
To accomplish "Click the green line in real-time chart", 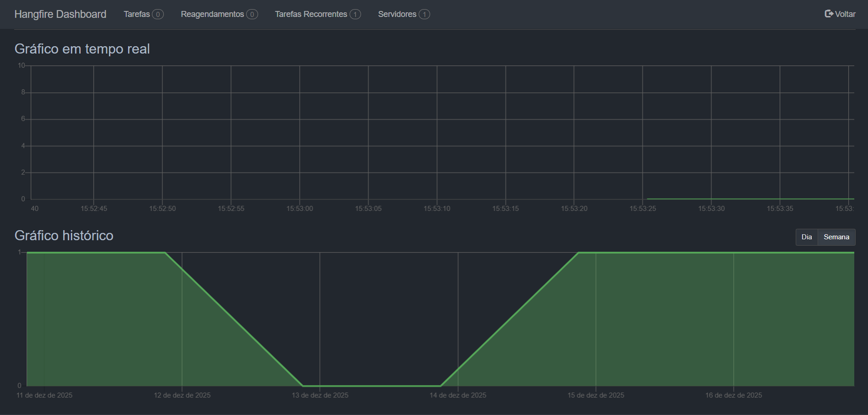I will (750, 199).
